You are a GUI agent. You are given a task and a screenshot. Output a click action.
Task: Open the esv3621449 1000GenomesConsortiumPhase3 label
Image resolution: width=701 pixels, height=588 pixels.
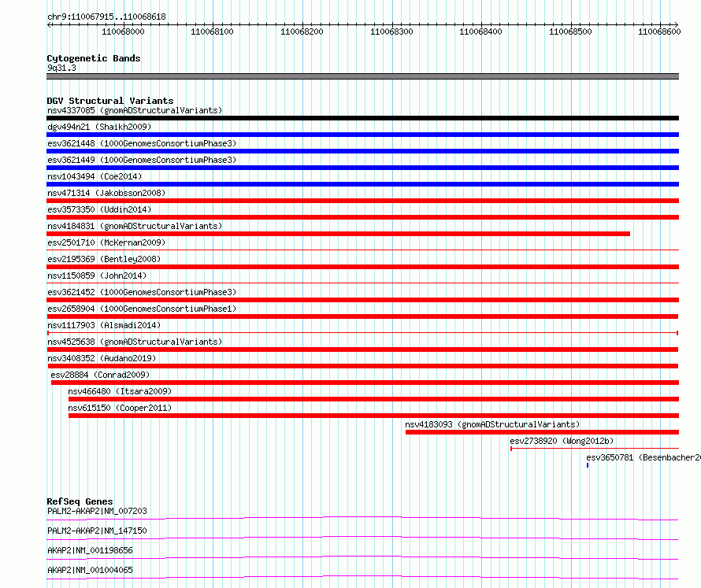click(142, 160)
